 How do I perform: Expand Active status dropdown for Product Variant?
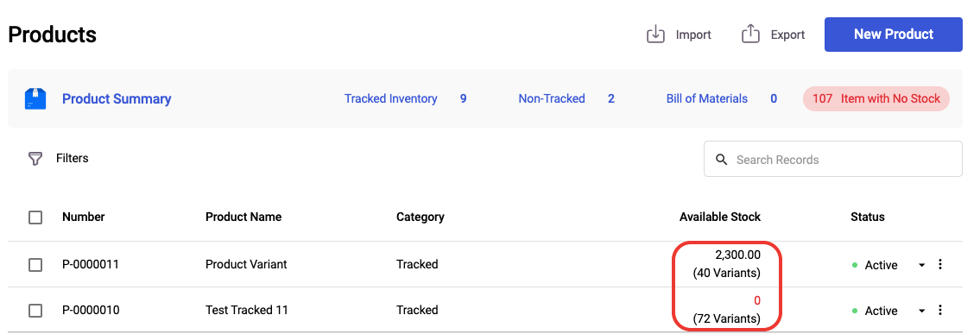point(921,265)
